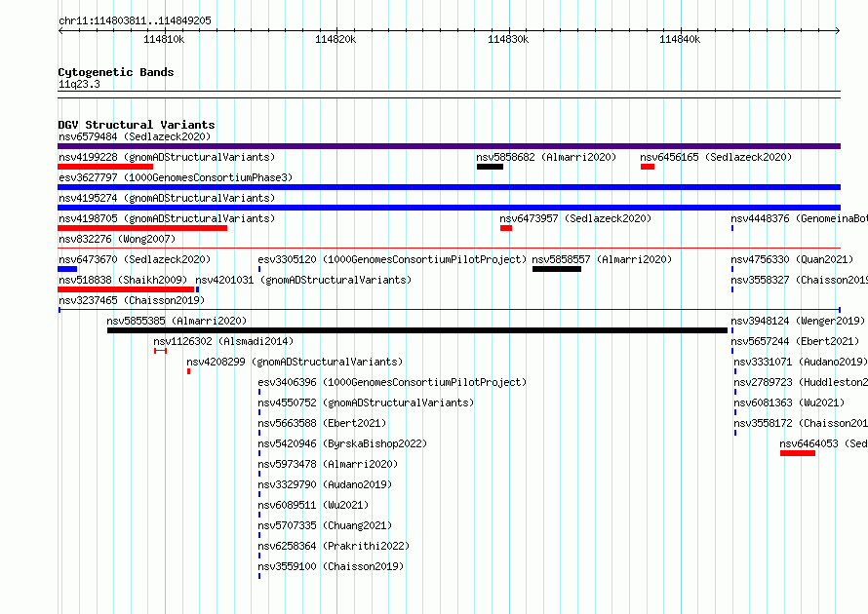Click the DGV Structural Variants track title
The height and width of the screenshot is (614, 868).
coord(137,125)
